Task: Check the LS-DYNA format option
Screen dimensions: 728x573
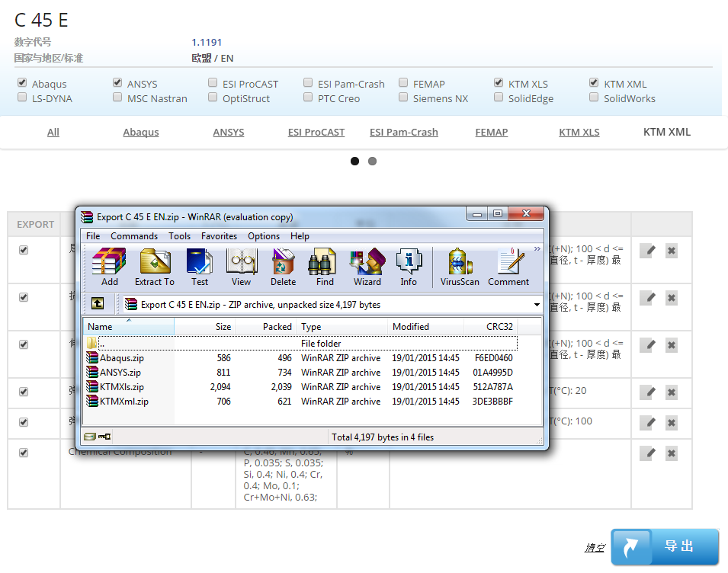Action: tap(22, 98)
